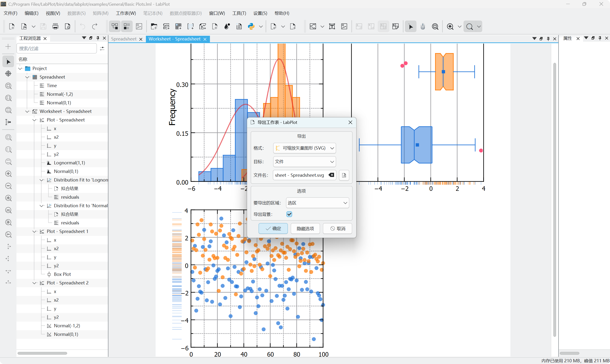Viewport: 610px width, 364px height.
Task: Click the new folder toolbar icon
Action: 154,26
